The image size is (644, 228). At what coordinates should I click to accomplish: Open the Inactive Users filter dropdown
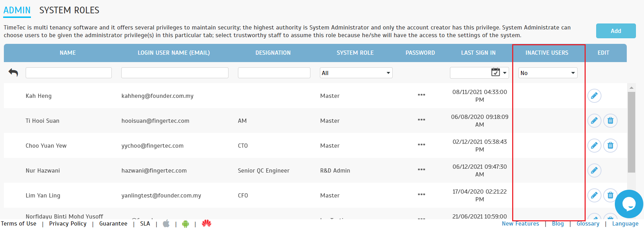coord(548,73)
